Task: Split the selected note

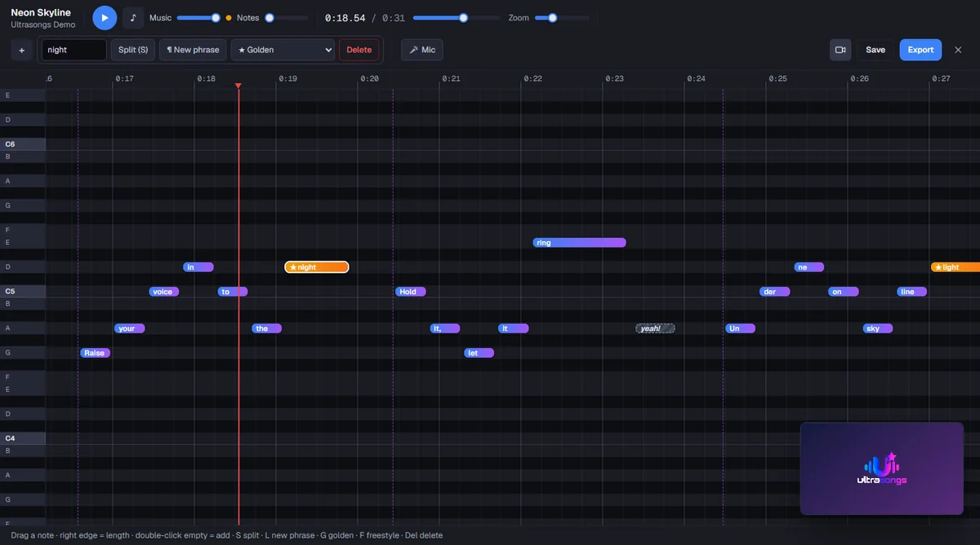Action: point(133,50)
